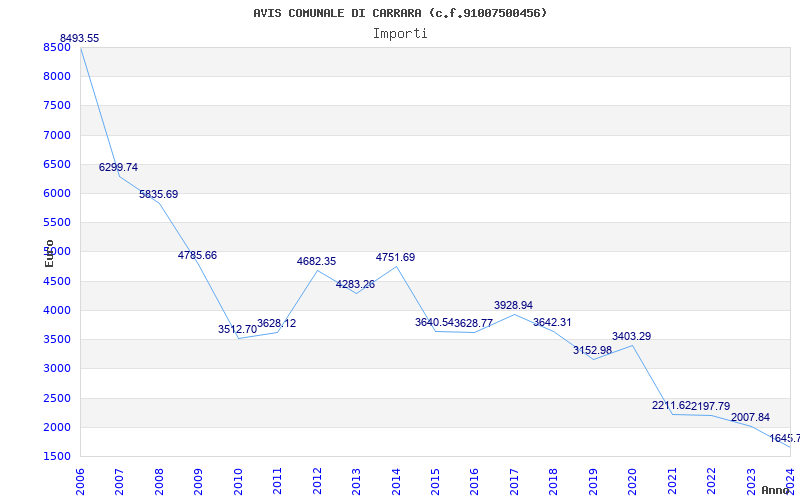Click the 3628.12 data label
Viewport: 800px width, 500px height.
coord(277,323)
